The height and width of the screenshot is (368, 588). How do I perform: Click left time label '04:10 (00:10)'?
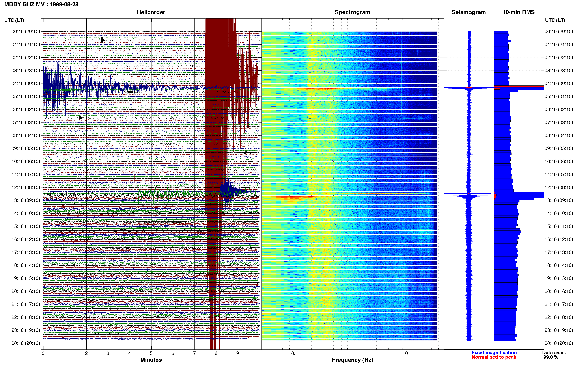coord(26,83)
